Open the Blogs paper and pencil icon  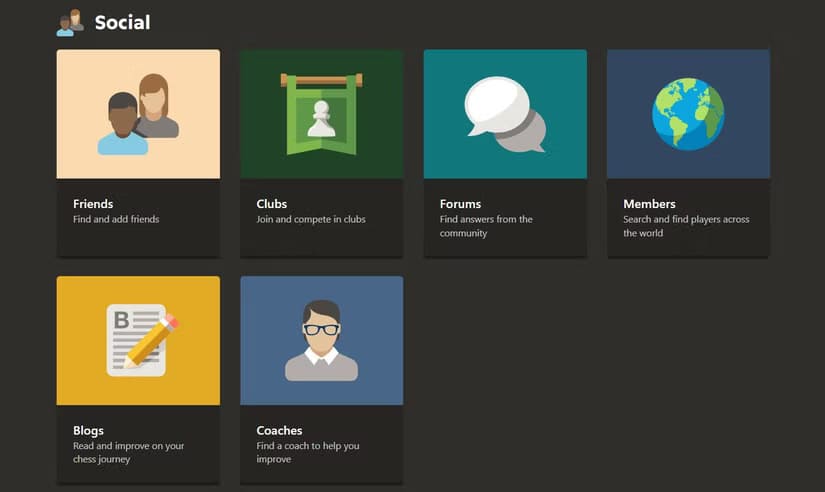[138, 340]
